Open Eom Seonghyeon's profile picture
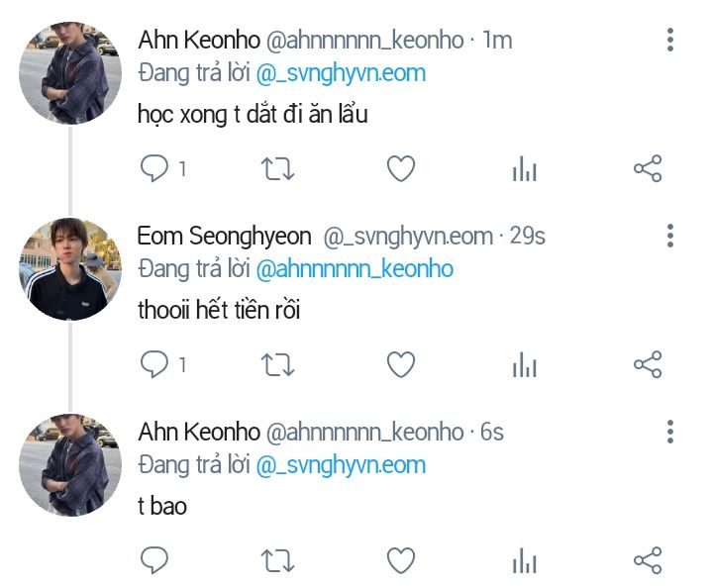The width and height of the screenshot is (711, 588). 70,269
